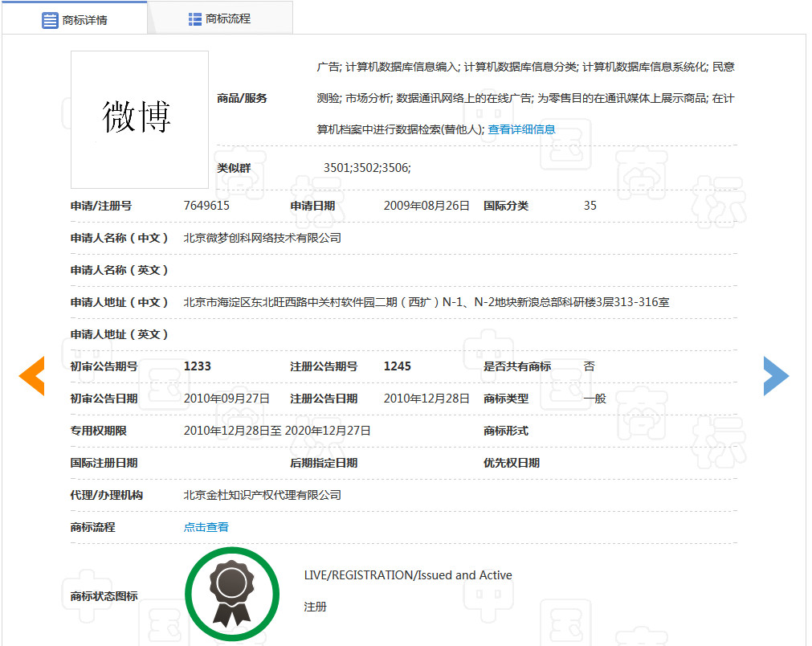Click the 国际注册日期 field label
Image resolution: width=812 pixels, height=646 pixels.
pyautogui.click(x=104, y=463)
